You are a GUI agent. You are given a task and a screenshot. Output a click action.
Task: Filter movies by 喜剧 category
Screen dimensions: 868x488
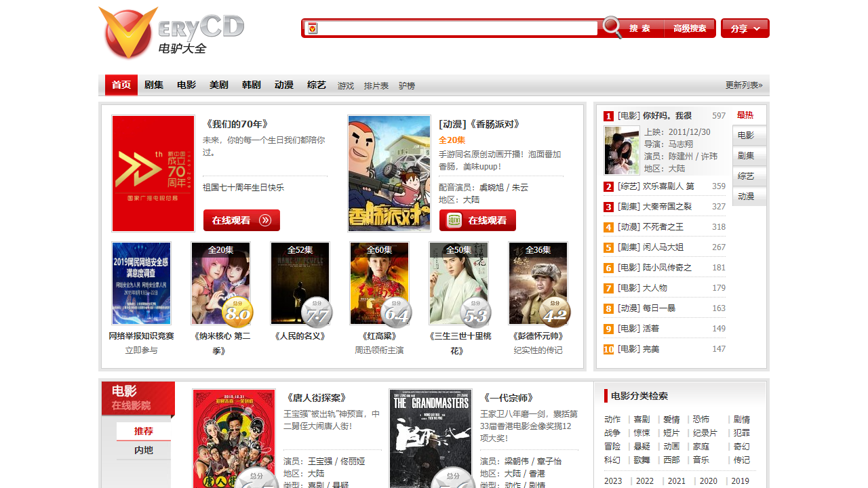pos(642,420)
